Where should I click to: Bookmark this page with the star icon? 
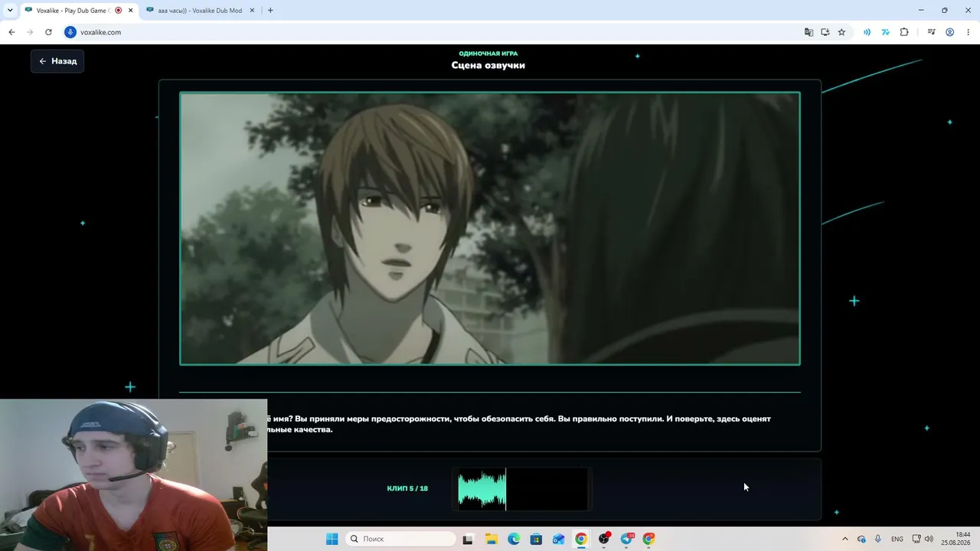point(841,32)
